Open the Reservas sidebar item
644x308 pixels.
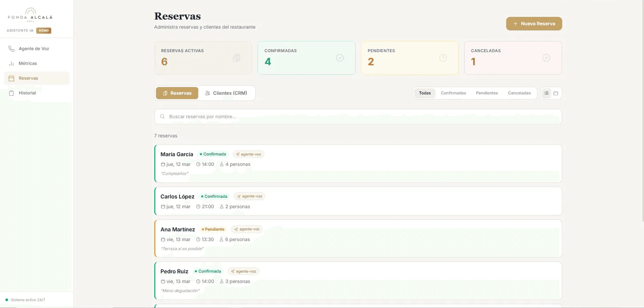tap(37, 78)
